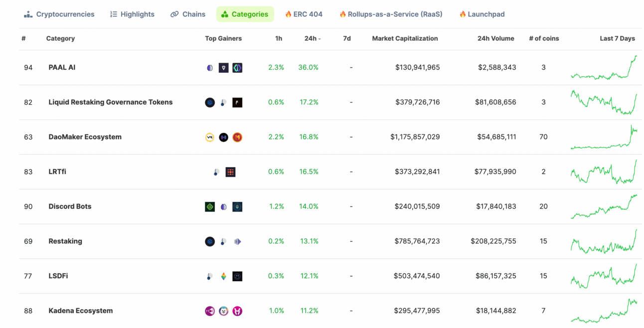This screenshot has height=328, width=644.
Task: Click third top gainer icon in Kadena Ecosystem row
Action: pyautogui.click(x=237, y=311)
